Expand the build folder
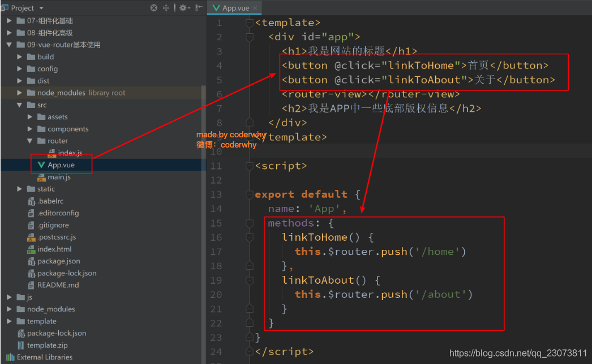 pos(19,57)
